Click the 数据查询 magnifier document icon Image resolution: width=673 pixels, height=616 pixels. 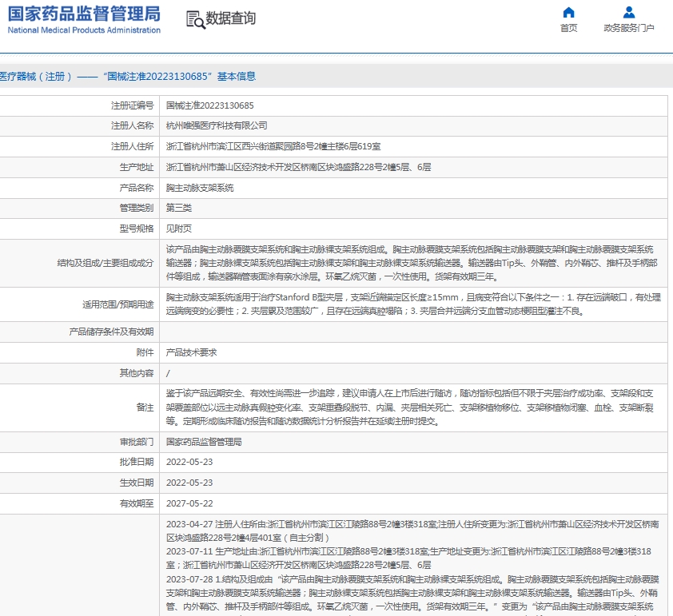coord(196,20)
